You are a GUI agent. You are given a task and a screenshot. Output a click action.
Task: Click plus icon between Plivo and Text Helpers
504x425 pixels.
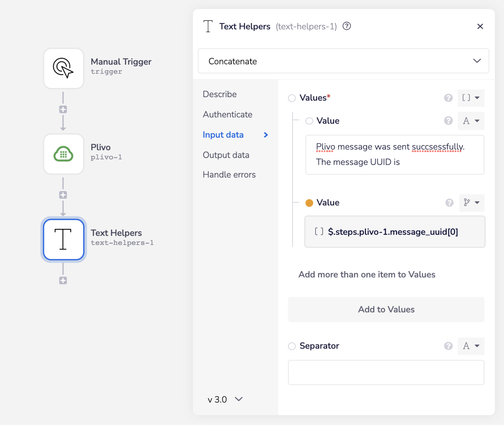coord(63,195)
